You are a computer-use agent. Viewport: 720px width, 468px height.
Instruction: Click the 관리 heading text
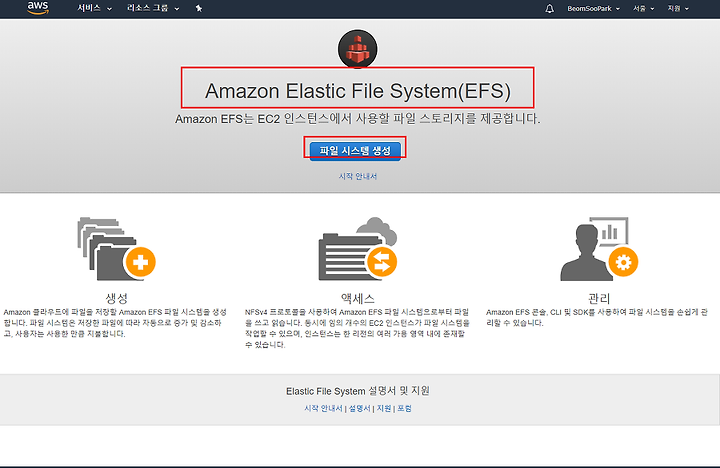pos(599,299)
